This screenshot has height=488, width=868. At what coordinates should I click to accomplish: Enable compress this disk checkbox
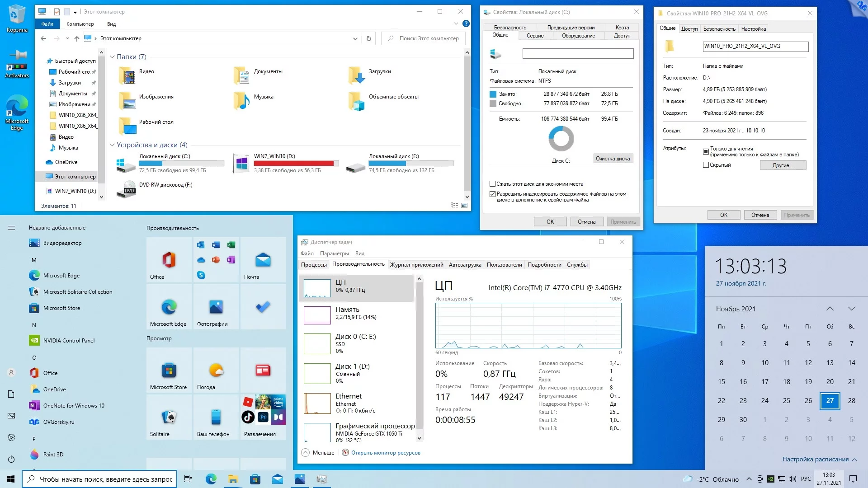493,184
